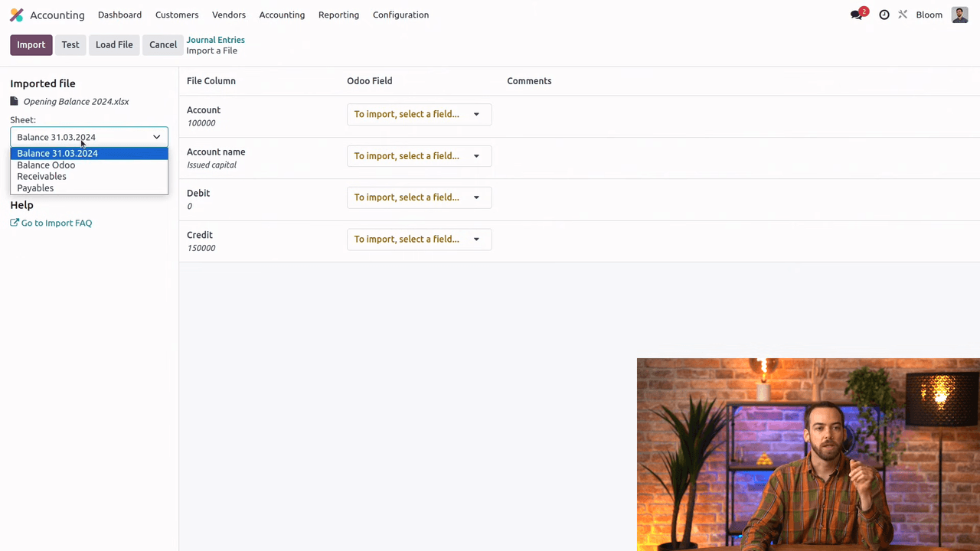Click the Accounting app logo icon

[x=17, y=15]
